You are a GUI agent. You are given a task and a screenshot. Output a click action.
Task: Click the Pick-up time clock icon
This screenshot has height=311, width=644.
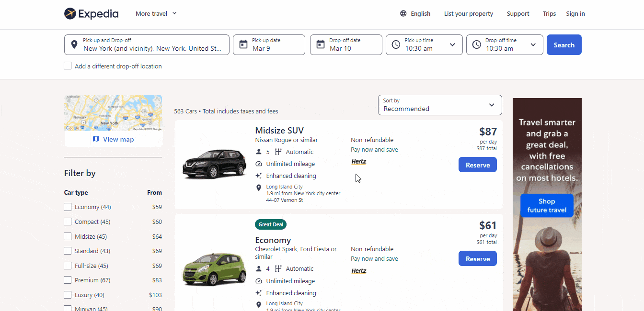(x=396, y=44)
